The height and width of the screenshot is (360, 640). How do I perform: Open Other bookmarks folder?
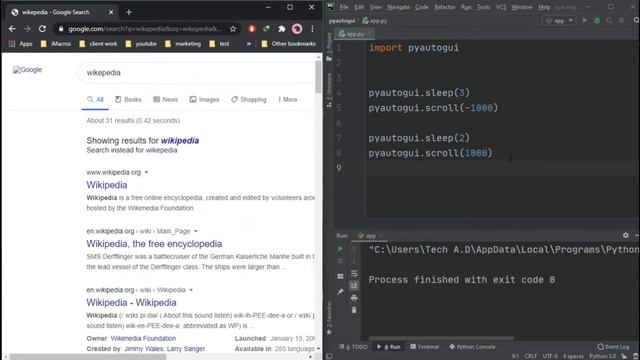[x=289, y=44]
